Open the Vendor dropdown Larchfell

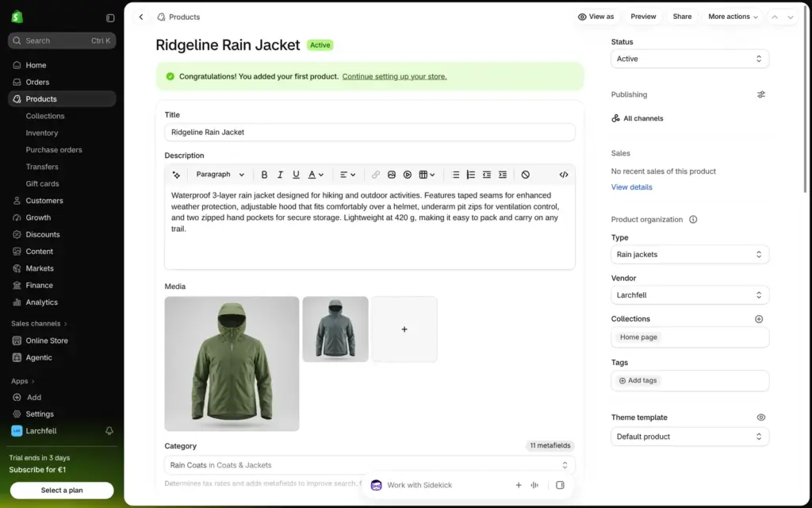pos(690,295)
